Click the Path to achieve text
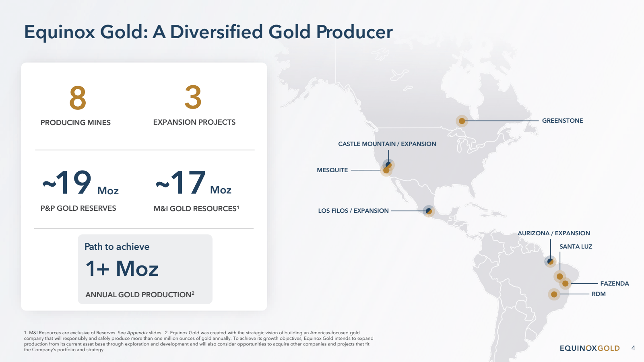This screenshot has height=362, width=644. pos(117,247)
